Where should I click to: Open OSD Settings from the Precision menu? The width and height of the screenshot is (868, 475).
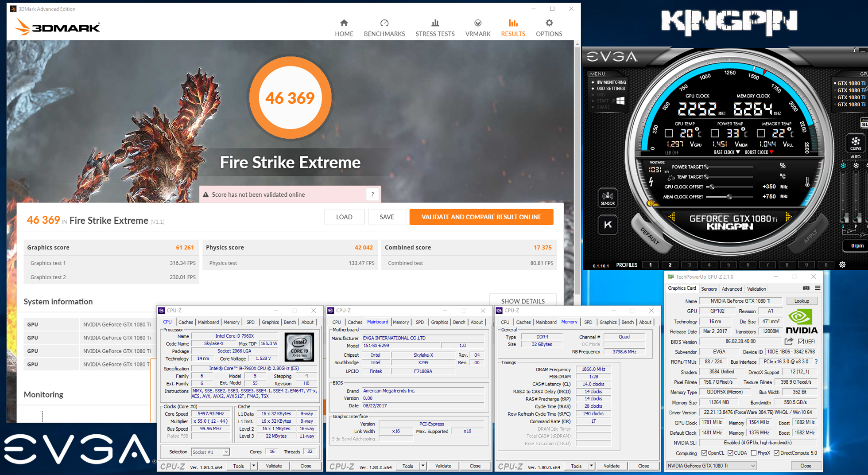(x=611, y=89)
